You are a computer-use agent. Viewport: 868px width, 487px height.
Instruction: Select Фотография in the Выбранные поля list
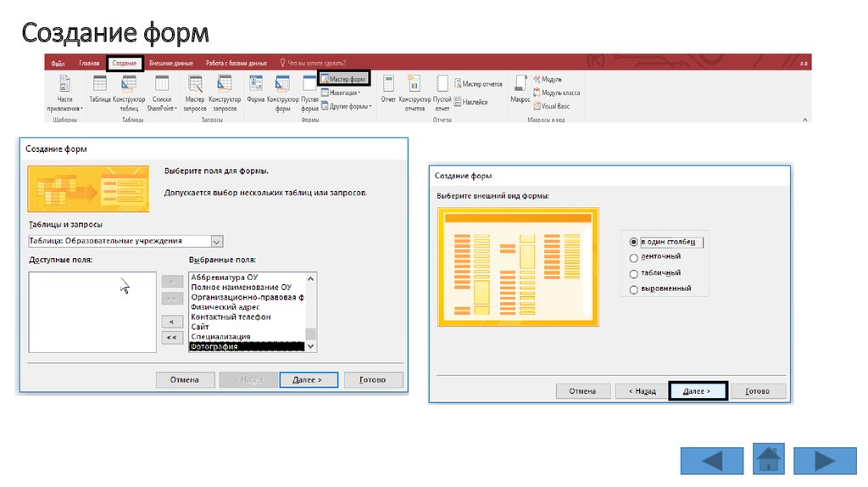pos(246,346)
